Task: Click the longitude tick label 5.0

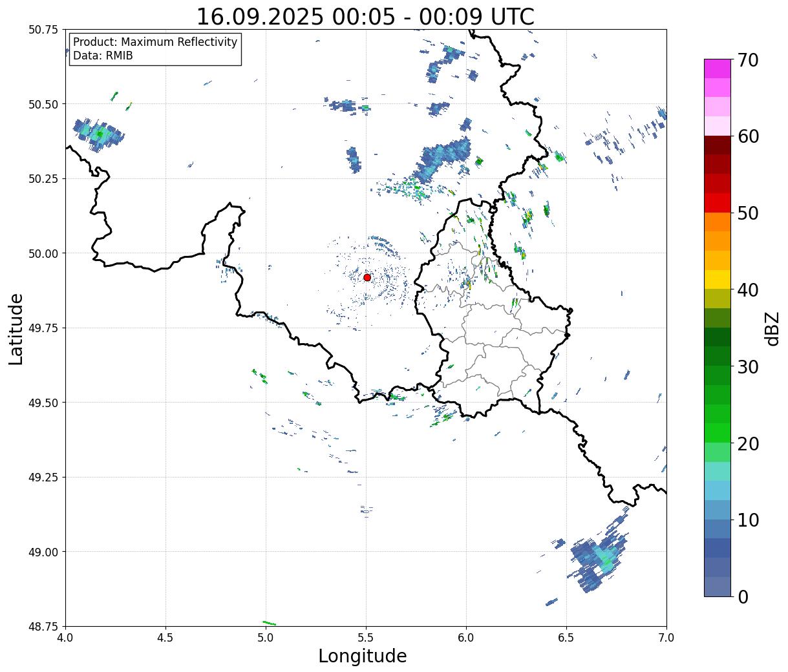Action: click(x=266, y=637)
